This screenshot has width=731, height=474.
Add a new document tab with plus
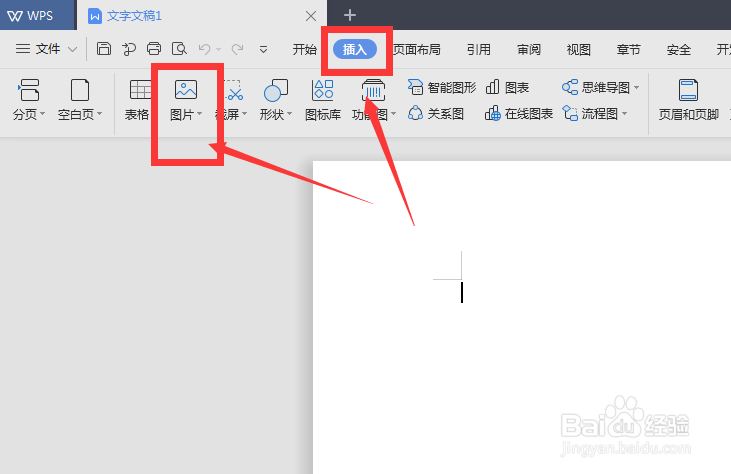coord(350,15)
